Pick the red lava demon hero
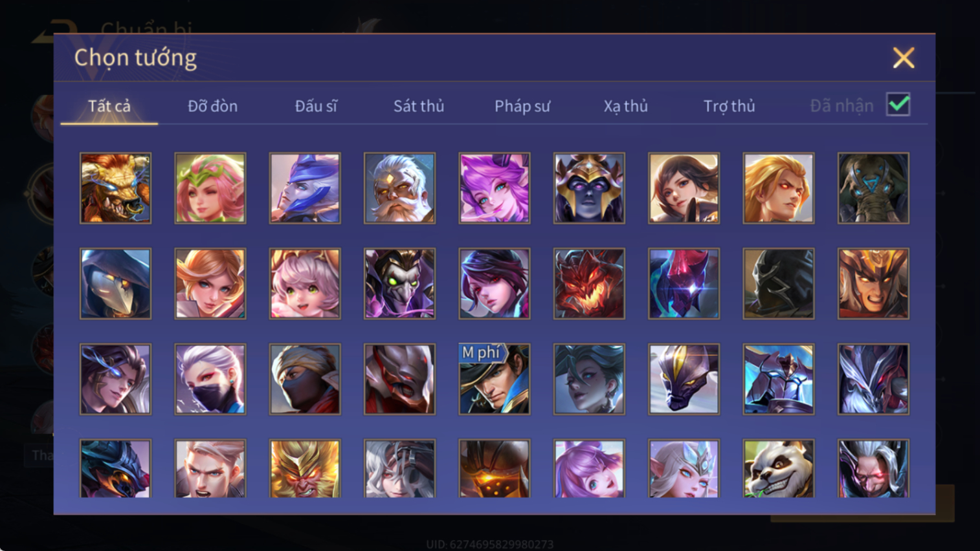Viewport: 980px width, 551px height. tap(589, 284)
